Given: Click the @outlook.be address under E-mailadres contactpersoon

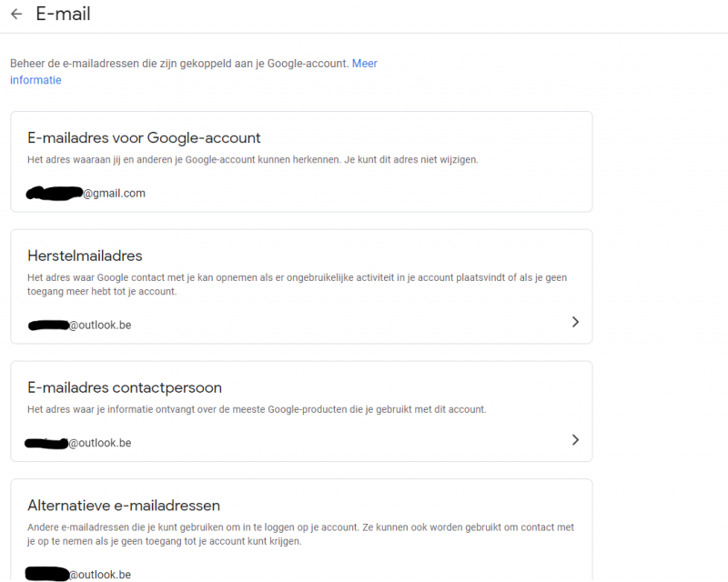Looking at the screenshot, I should click(100, 443).
